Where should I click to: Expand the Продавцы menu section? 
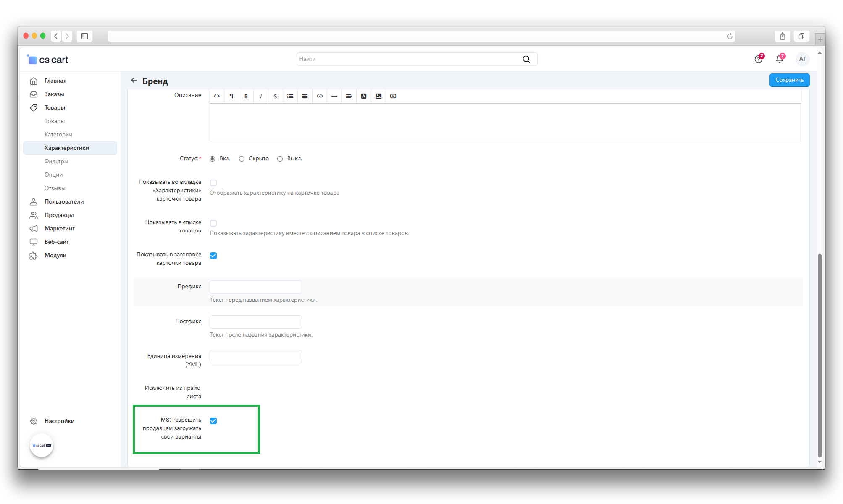59,215
